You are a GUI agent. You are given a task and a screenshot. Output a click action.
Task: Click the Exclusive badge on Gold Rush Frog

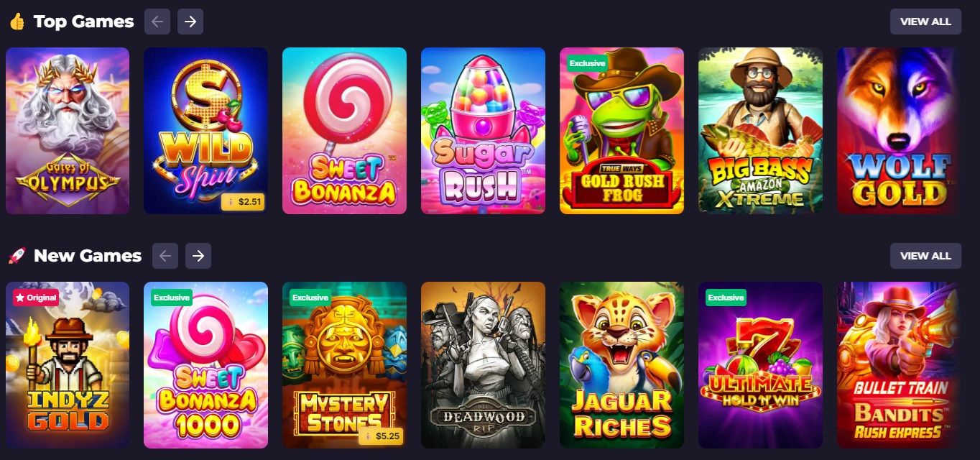pyautogui.click(x=587, y=63)
